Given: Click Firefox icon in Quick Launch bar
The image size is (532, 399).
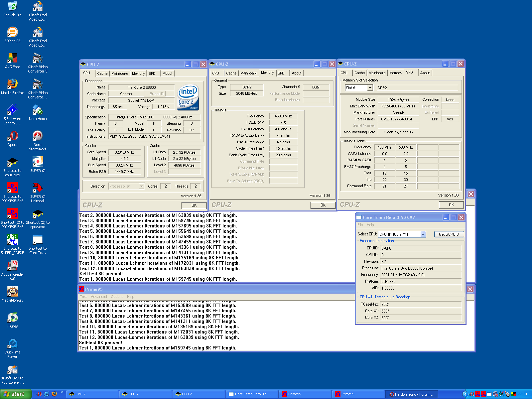Looking at the screenshot, I should click(x=54, y=394).
